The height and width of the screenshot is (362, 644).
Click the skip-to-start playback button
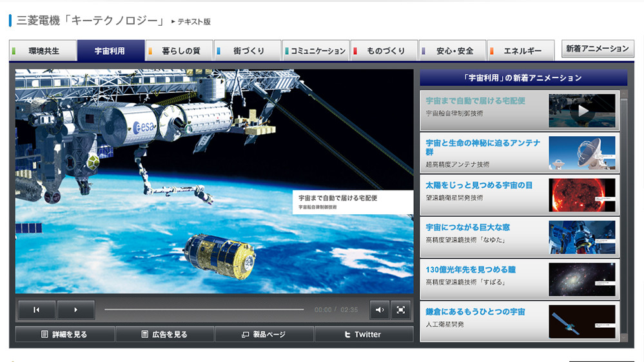coord(37,310)
